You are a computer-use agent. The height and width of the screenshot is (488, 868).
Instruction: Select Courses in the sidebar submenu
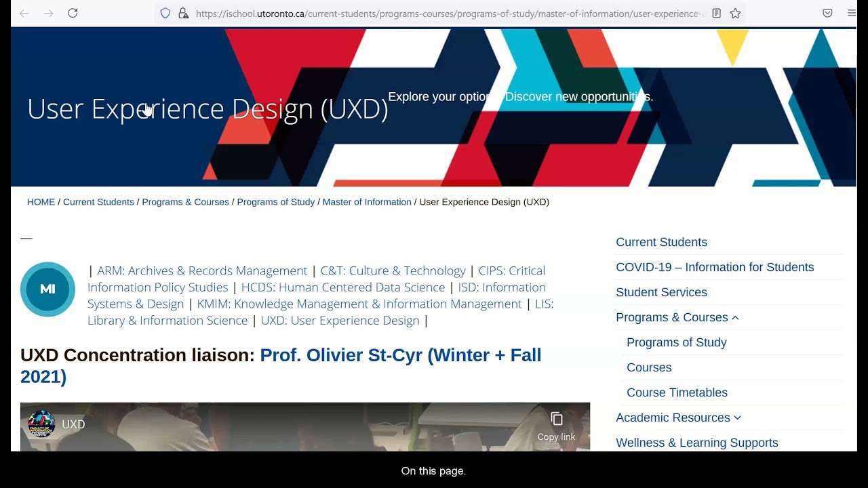click(649, 367)
